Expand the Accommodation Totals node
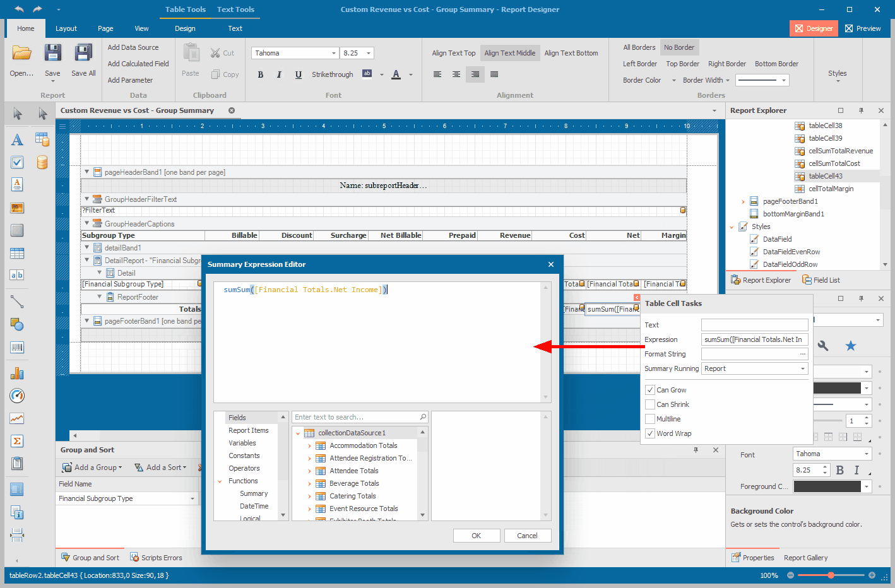The image size is (895, 588). tap(310, 446)
